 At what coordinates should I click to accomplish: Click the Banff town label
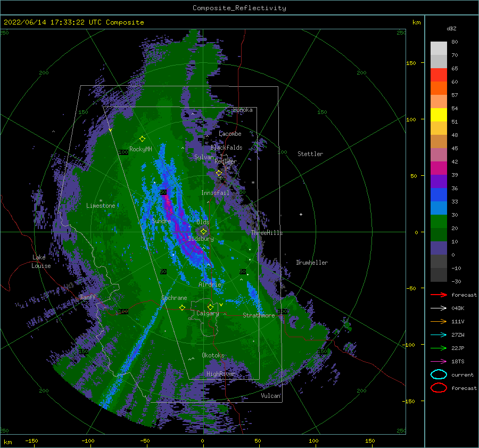click(x=88, y=297)
